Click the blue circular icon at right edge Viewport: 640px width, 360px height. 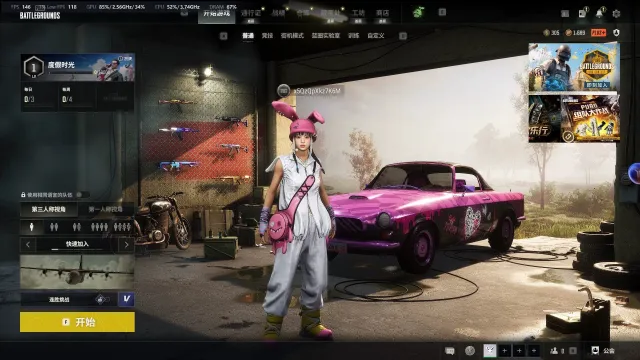[x=634, y=174]
